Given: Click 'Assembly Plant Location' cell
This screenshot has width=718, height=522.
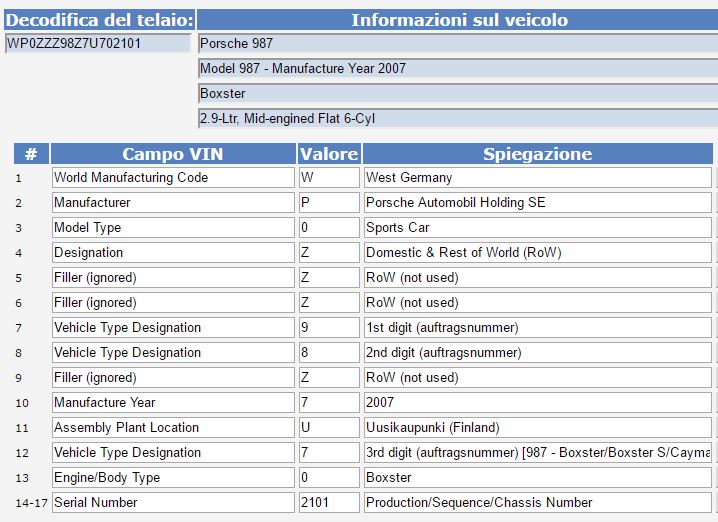Looking at the screenshot, I should pos(173,428).
